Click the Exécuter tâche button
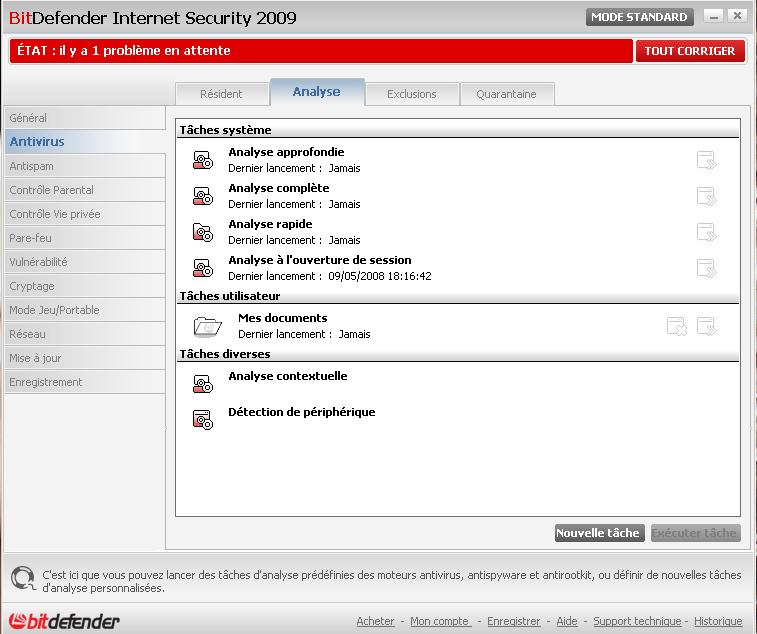 [695, 533]
